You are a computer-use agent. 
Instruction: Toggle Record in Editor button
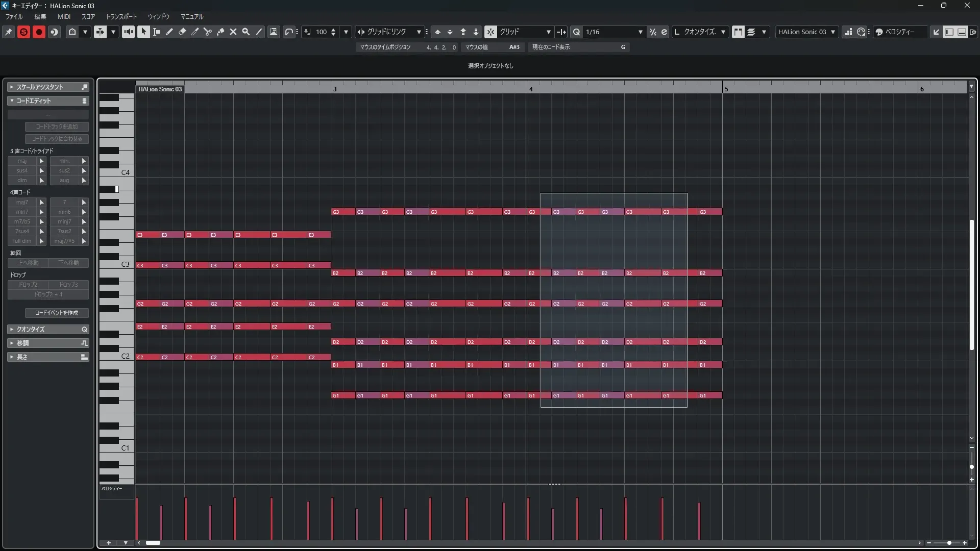(39, 32)
